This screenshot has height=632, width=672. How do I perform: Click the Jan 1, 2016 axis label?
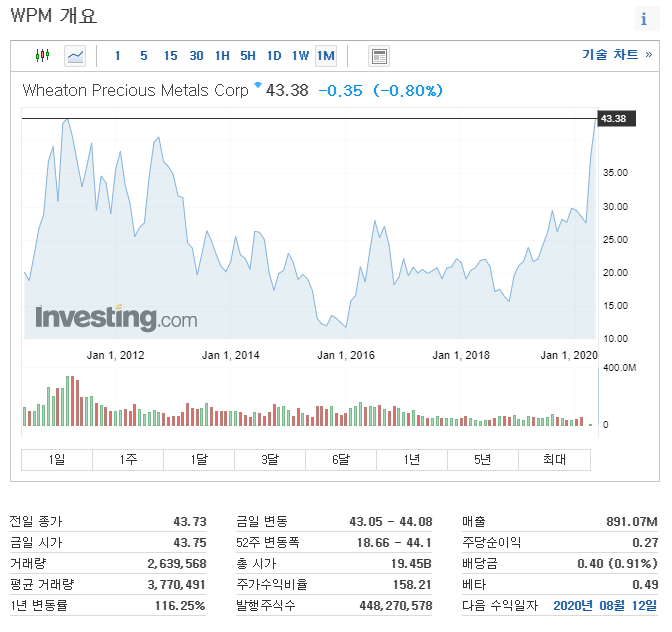(x=346, y=355)
